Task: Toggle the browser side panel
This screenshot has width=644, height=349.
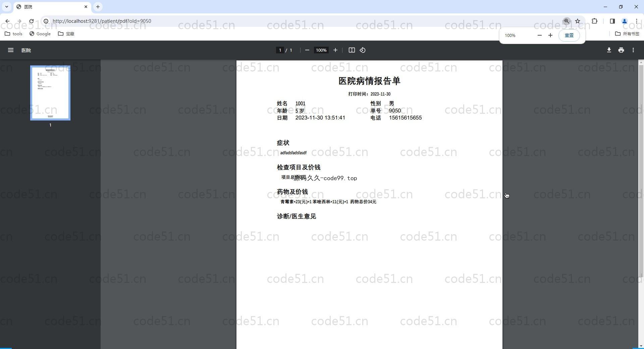Action: click(612, 21)
